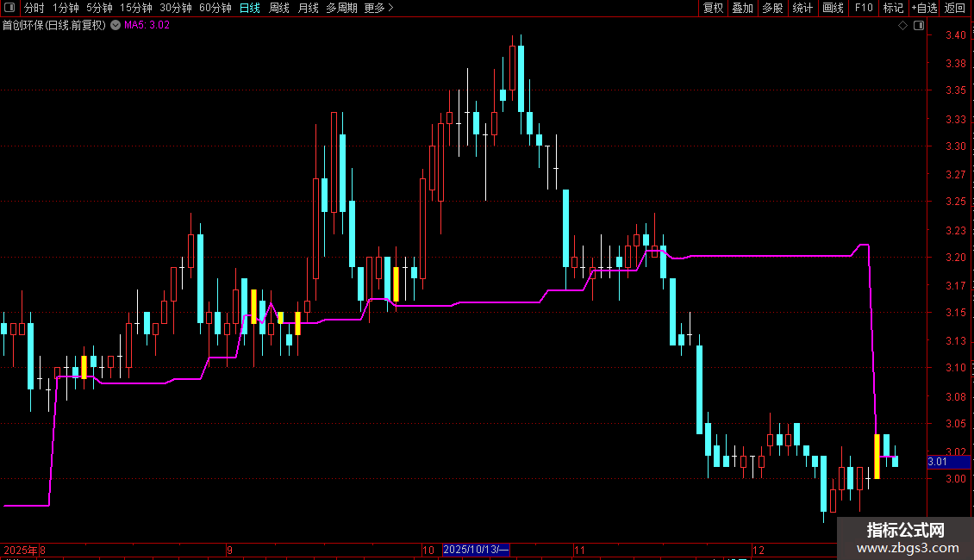Click month 9 label on time axis

point(229,550)
